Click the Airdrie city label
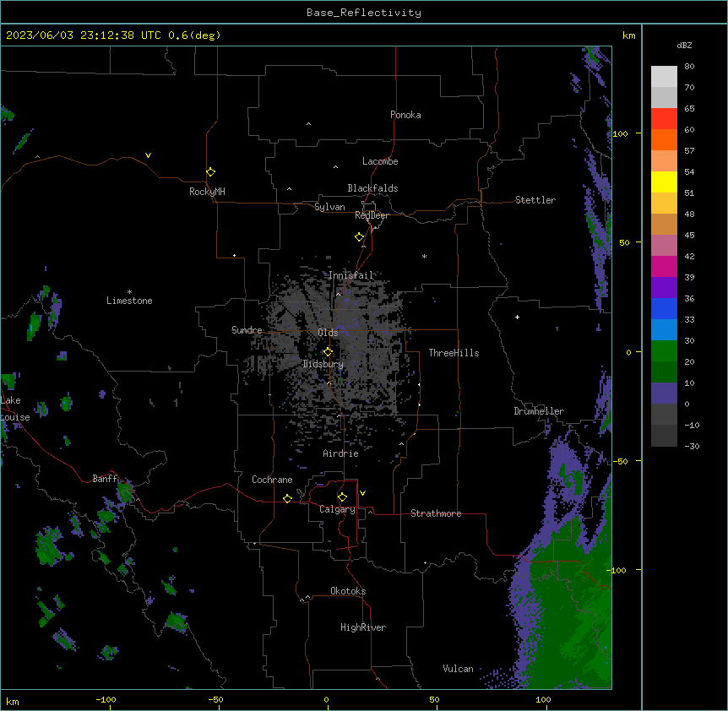 [341, 453]
